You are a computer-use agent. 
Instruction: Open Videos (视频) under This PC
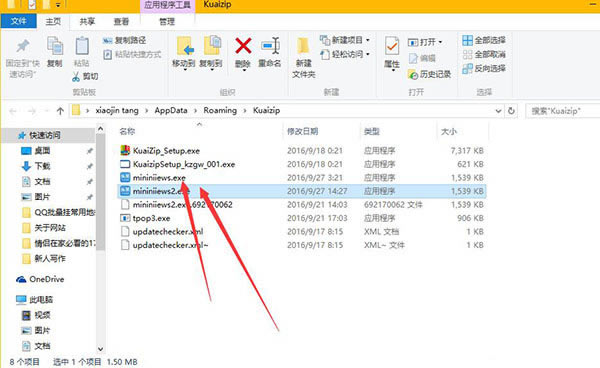pos(36,315)
